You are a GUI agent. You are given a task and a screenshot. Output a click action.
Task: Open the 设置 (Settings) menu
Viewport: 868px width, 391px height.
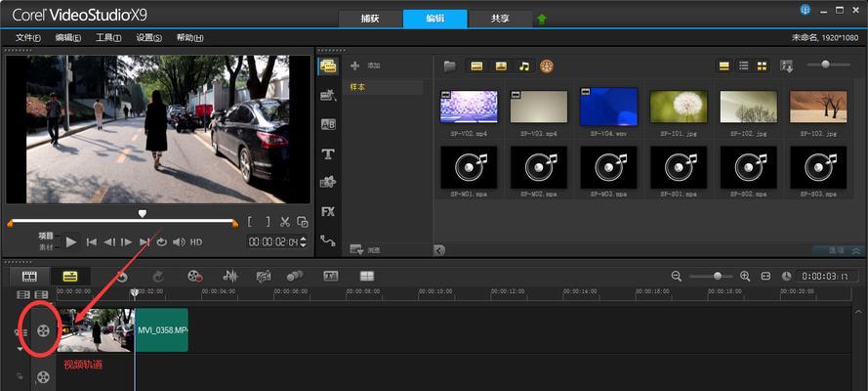pyautogui.click(x=149, y=38)
